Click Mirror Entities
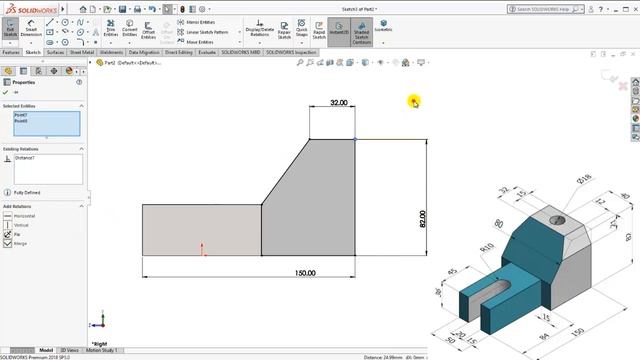The image size is (640, 360). click(x=196, y=22)
